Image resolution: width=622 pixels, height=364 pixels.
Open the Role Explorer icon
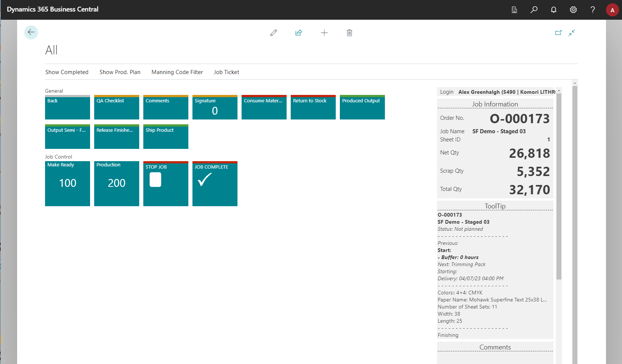[514, 10]
